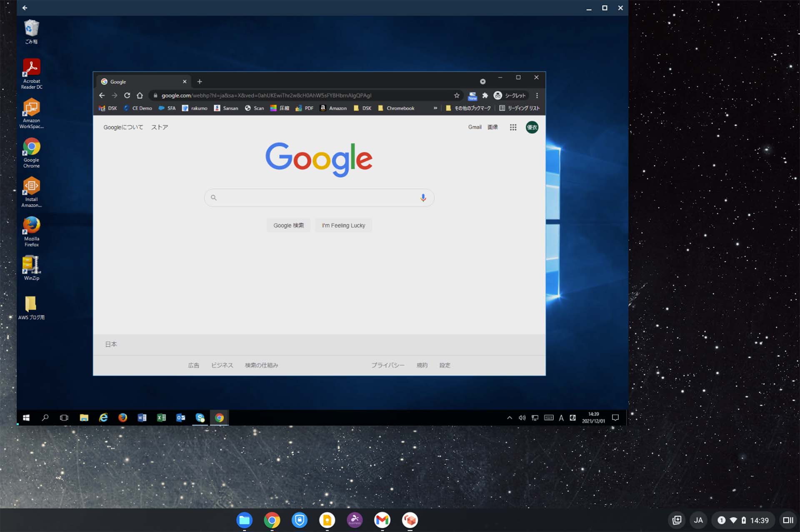Open the プライバシー footer link

[387, 365]
